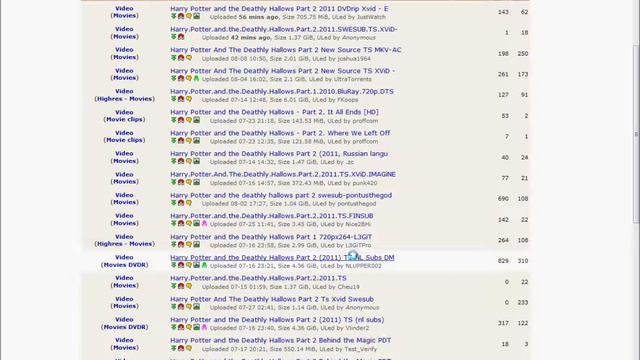Open Part 2 Ts Xvid Swesub link
The image size is (640, 360).
(272, 299)
